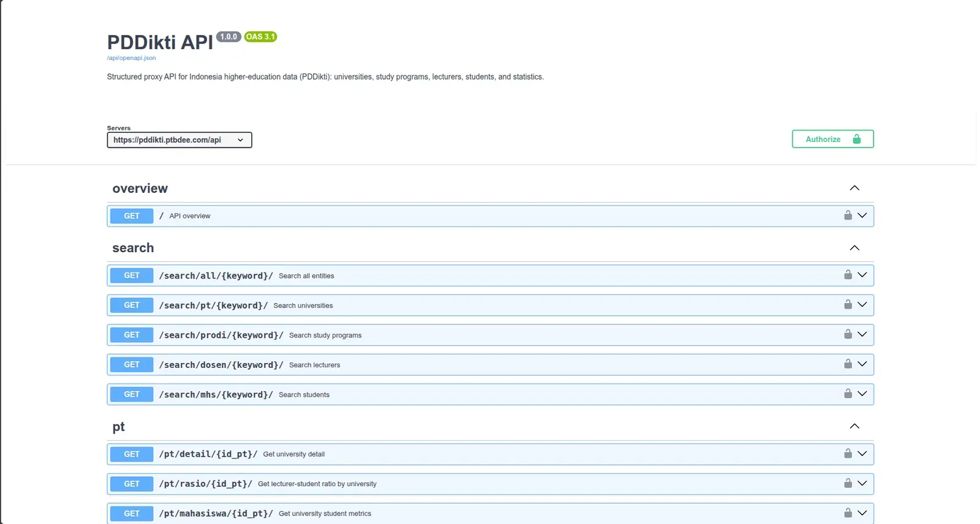
Task: Click the /search/all/{keyword}/ endpoint path
Action: [216, 275]
